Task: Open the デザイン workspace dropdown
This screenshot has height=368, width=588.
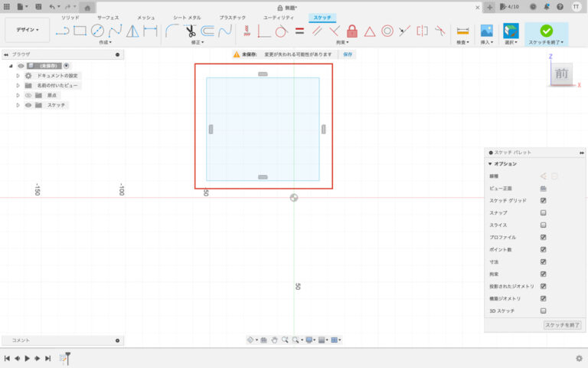Action: pos(28,31)
